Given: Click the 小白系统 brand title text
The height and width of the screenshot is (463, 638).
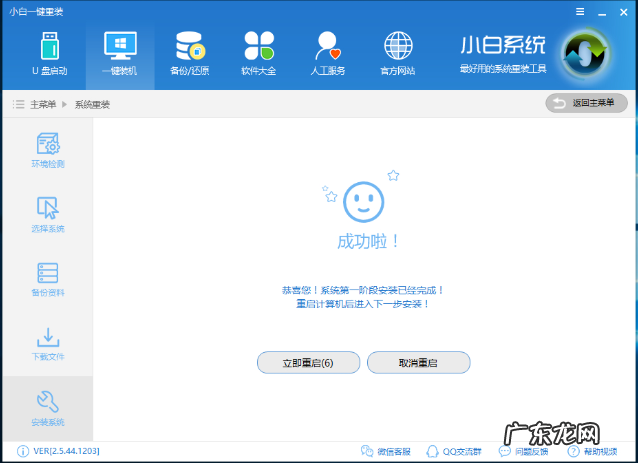Looking at the screenshot, I should [503, 45].
